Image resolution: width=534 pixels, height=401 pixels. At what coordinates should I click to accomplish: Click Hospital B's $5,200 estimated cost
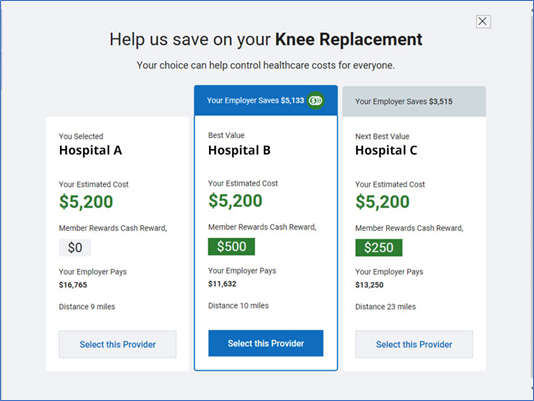pos(235,200)
